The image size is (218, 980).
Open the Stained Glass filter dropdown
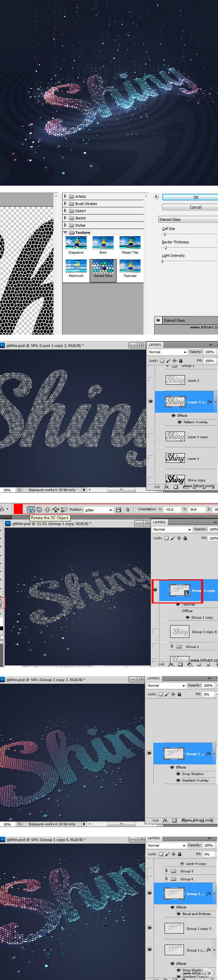click(x=188, y=219)
